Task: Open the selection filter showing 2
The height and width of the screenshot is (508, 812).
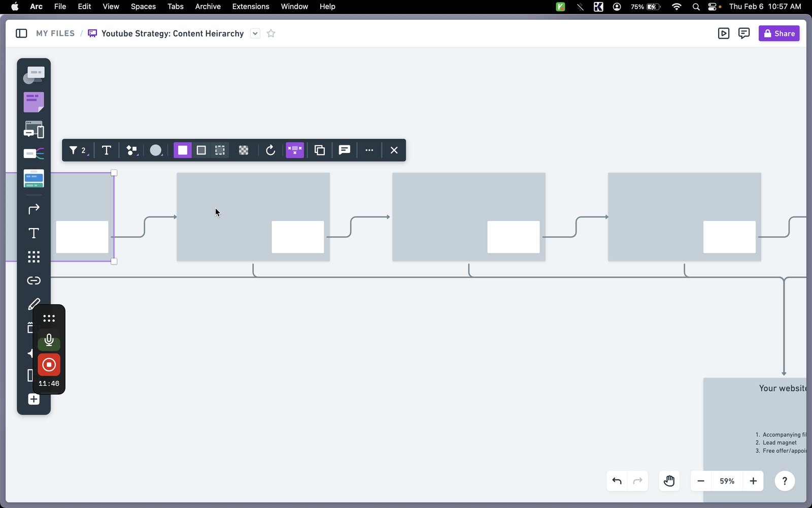Action: pyautogui.click(x=78, y=150)
